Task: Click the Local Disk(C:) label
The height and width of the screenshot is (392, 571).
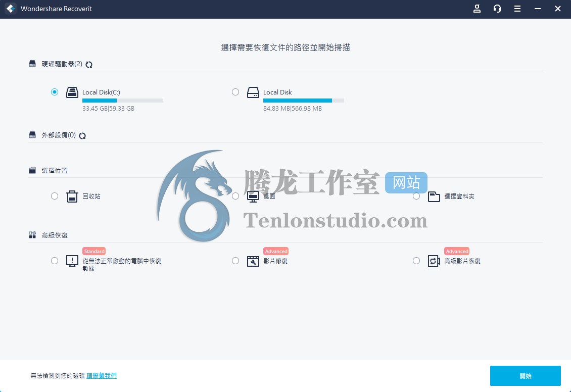Action: tap(101, 92)
